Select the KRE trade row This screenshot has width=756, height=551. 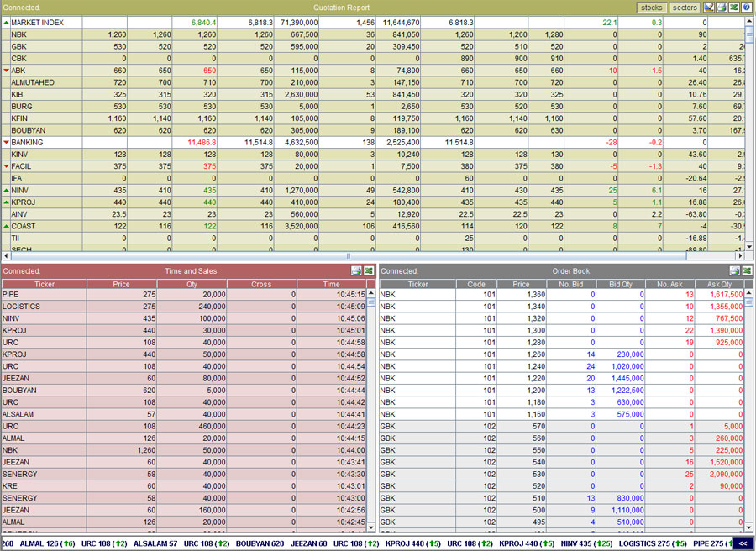184,486
